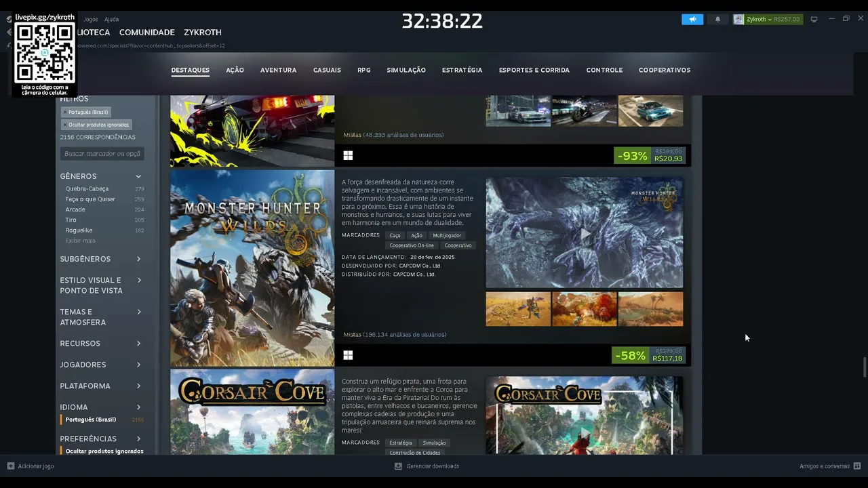Switch to Big Picture mode monitor icon

click(x=814, y=19)
